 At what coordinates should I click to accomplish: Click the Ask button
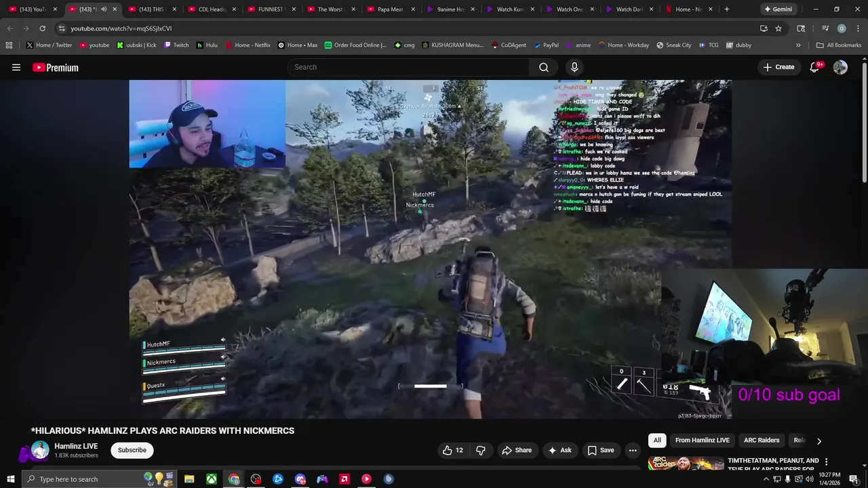[x=559, y=450]
